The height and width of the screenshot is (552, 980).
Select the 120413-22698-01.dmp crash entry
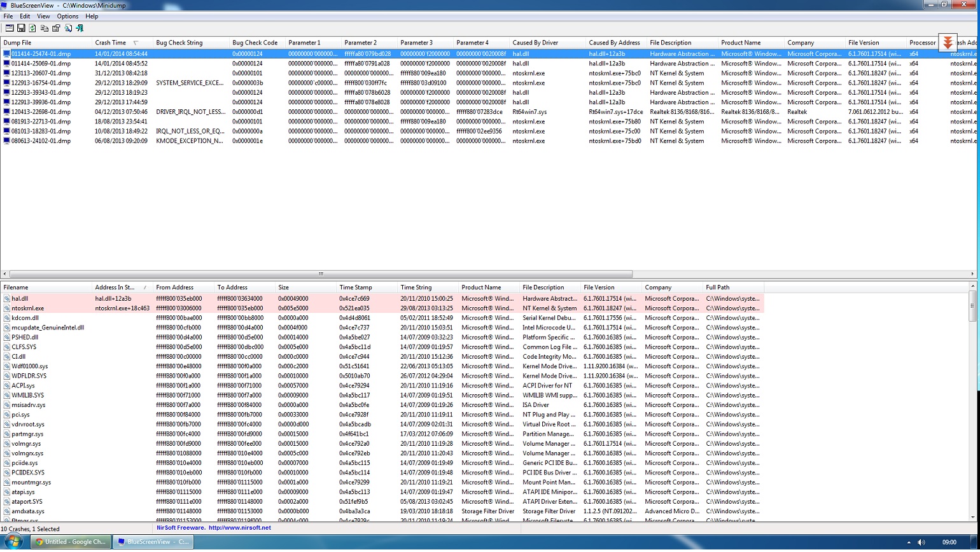tap(41, 112)
